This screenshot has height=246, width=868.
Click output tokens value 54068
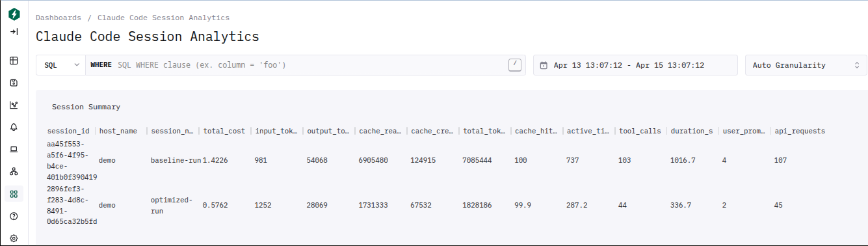(317, 160)
